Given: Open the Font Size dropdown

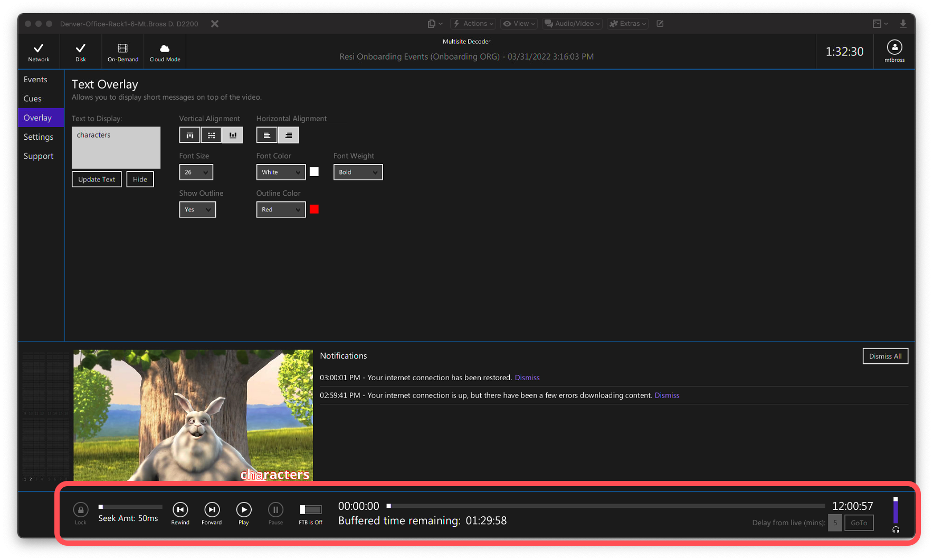Looking at the screenshot, I should 196,172.
